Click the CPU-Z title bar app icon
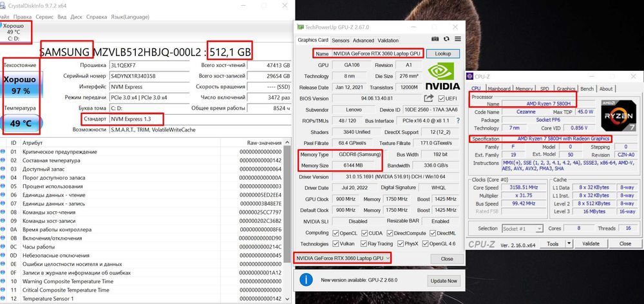This screenshot has height=304, width=644. coord(470,77)
